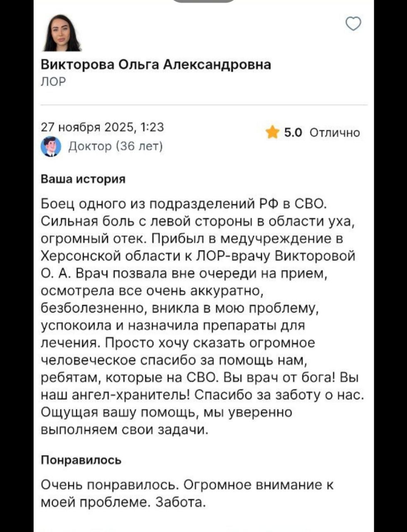Tap the line ending выполняем свои задачи
Screen dimensions: 407x532
pyautogui.click(x=124, y=429)
